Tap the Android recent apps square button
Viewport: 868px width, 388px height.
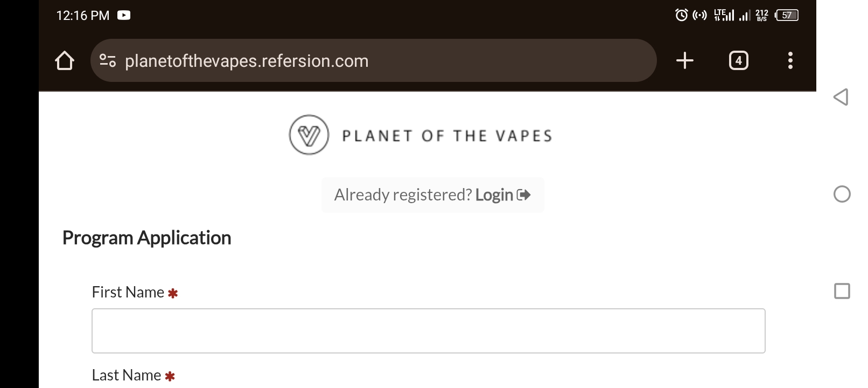pyautogui.click(x=842, y=291)
